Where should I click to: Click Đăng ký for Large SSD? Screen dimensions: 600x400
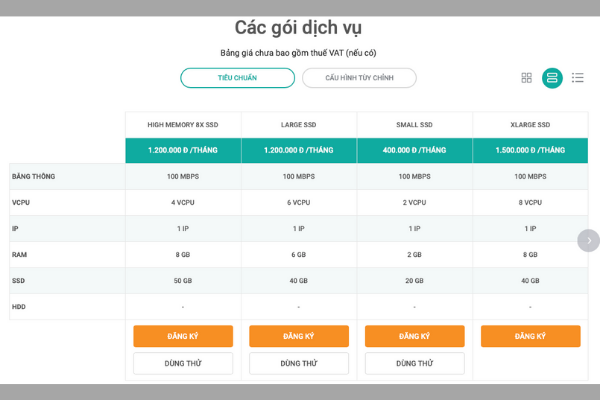pos(299,336)
